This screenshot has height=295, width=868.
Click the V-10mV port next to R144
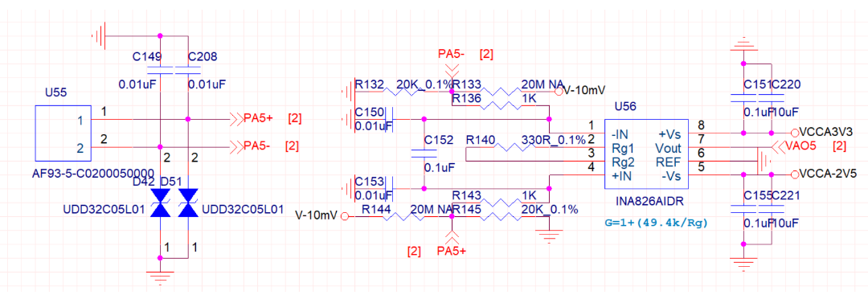344,216
